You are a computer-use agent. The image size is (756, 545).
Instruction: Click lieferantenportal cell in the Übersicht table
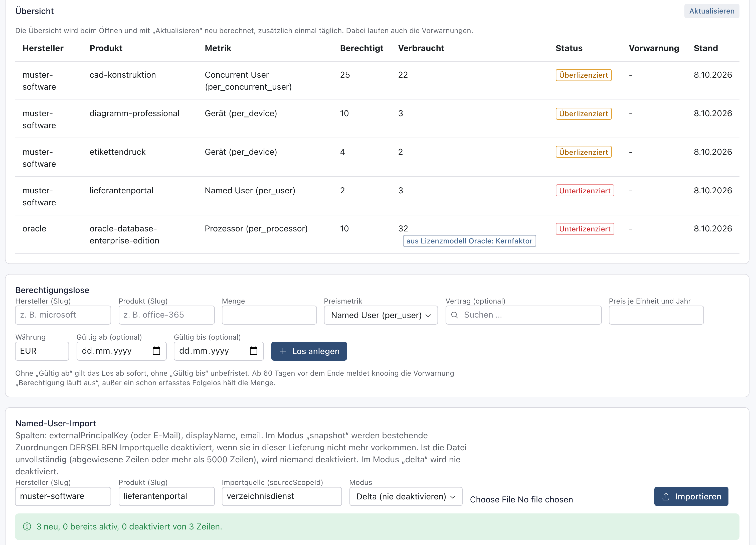121,190
